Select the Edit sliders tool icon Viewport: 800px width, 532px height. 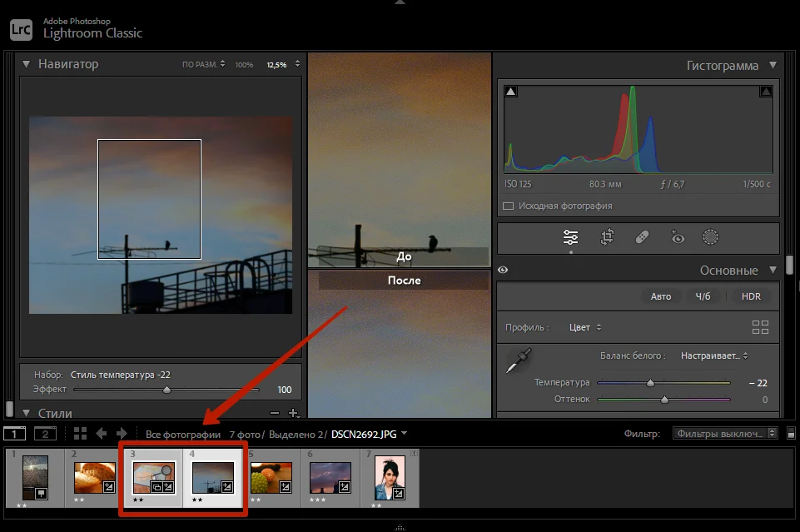pyautogui.click(x=570, y=238)
